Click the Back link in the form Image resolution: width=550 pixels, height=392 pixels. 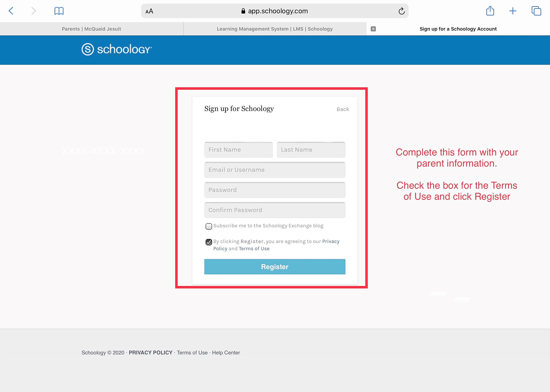pos(343,109)
